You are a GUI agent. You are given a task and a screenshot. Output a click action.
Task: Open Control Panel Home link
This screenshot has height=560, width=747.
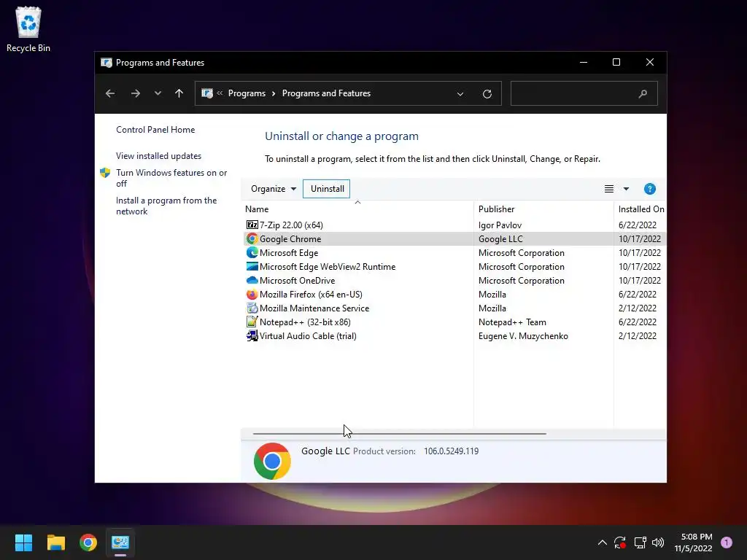click(x=155, y=130)
